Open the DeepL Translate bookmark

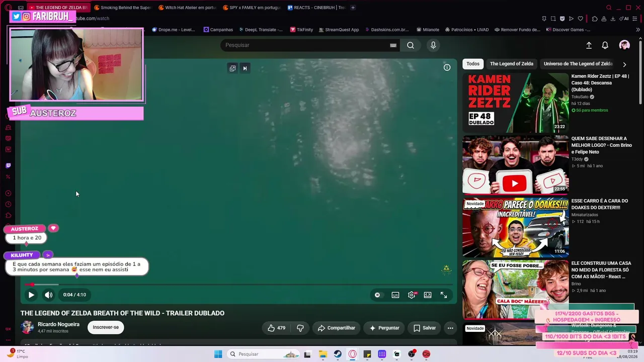click(x=261, y=30)
